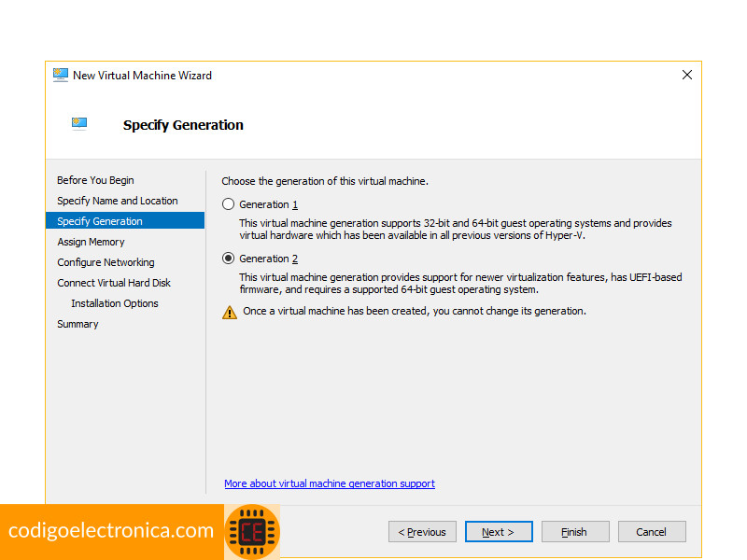Screen dimensions: 747x560
Task: Go to Before You Begin step
Action: 95,180
